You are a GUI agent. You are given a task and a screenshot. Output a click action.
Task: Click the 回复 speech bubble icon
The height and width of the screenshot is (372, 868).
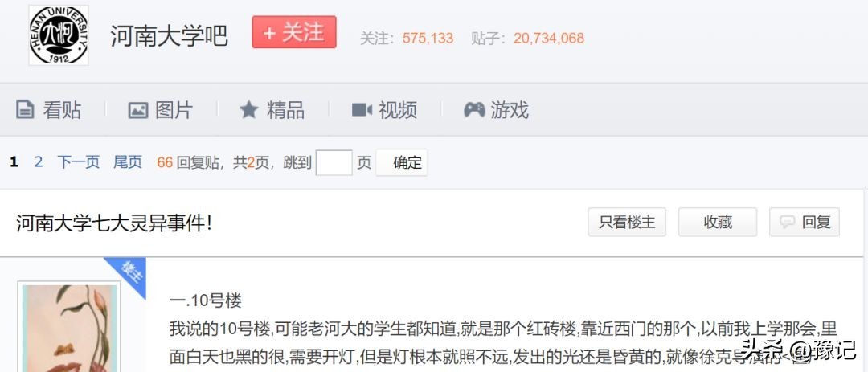pyautogui.click(x=787, y=223)
